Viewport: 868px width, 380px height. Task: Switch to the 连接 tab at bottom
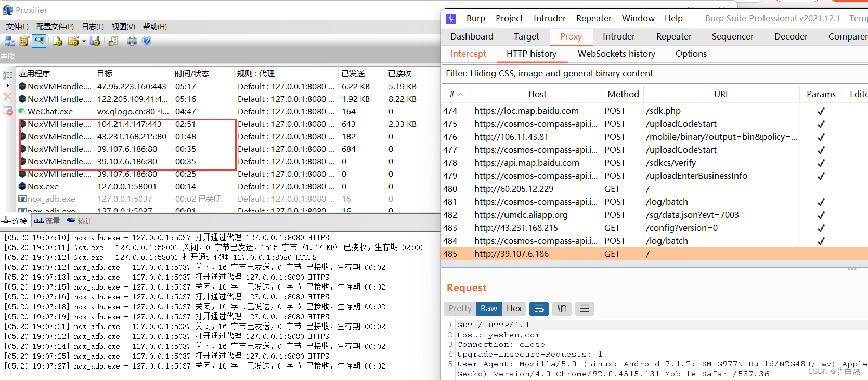coord(15,221)
